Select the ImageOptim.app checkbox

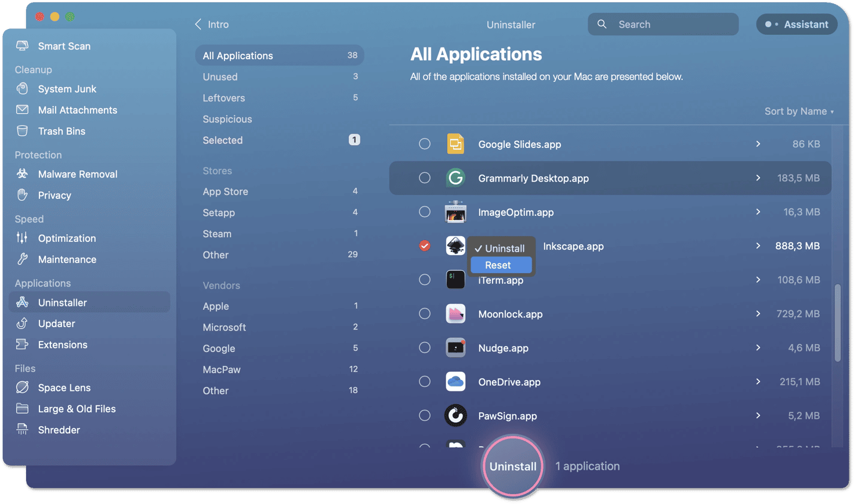click(425, 212)
